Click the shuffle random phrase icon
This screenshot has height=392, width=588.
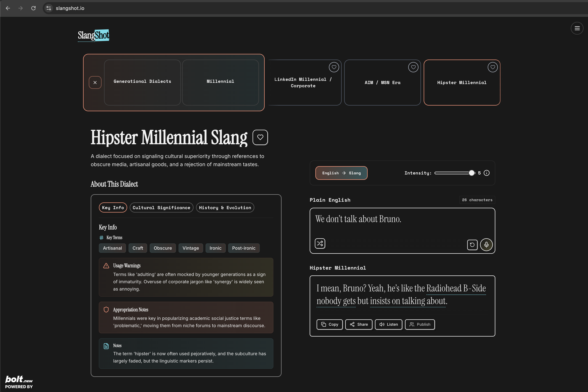tap(320, 243)
